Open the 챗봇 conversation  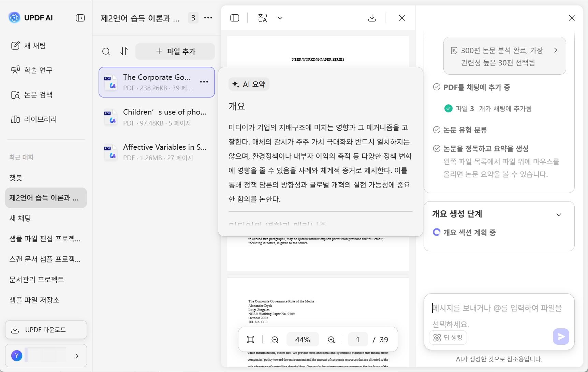click(x=46, y=177)
